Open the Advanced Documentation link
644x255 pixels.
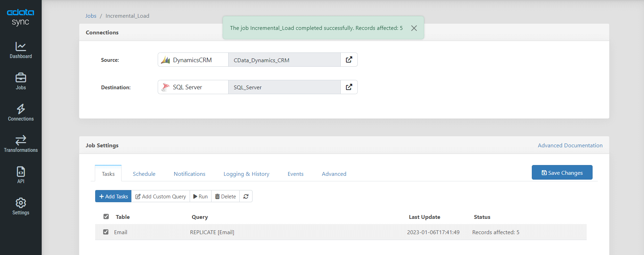570,145
